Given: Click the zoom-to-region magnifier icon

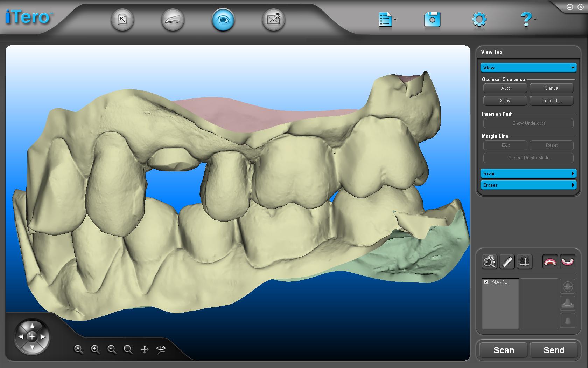Looking at the screenshot, I should pos(128,349).
